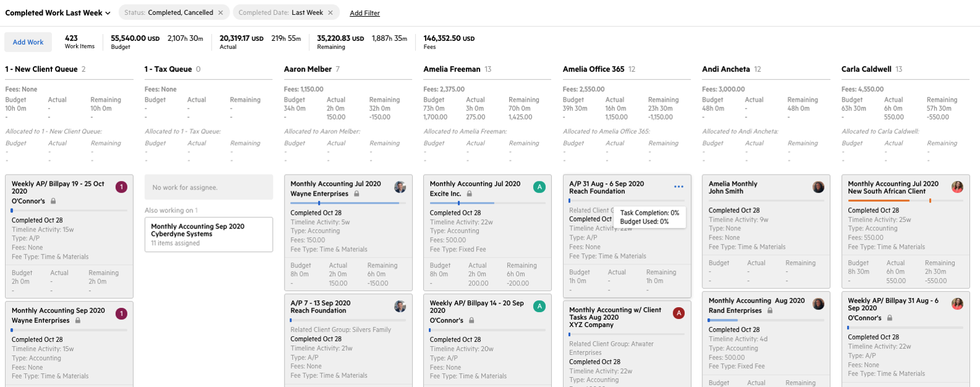Select the Amelia Freeman column header
Viewport: 980px width, 387px height.
point(452,69)
